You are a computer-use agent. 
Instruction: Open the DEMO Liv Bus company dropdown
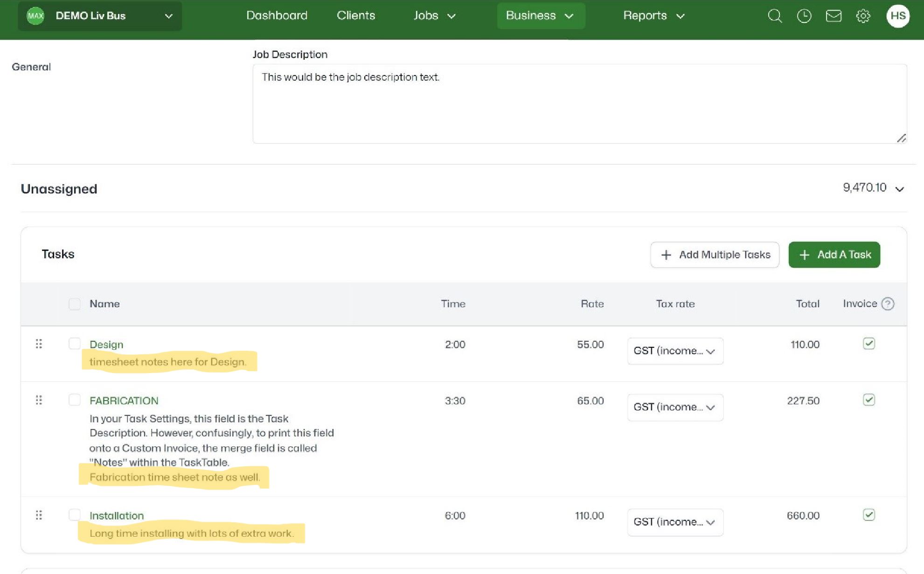[100, 16]
